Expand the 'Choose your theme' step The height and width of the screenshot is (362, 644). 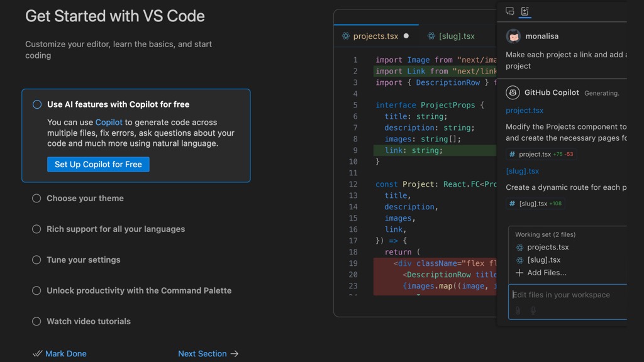point(85,198)
